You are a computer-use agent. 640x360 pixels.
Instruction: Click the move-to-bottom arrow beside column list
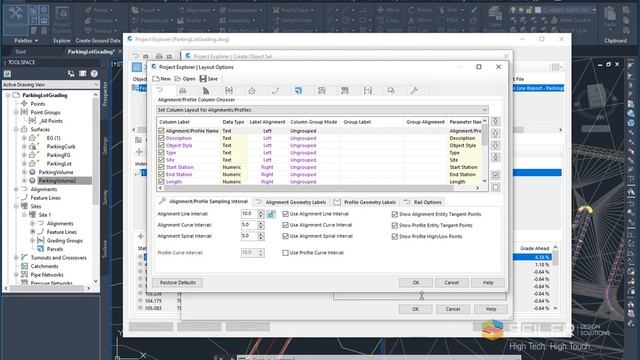(x=496, y=158)
